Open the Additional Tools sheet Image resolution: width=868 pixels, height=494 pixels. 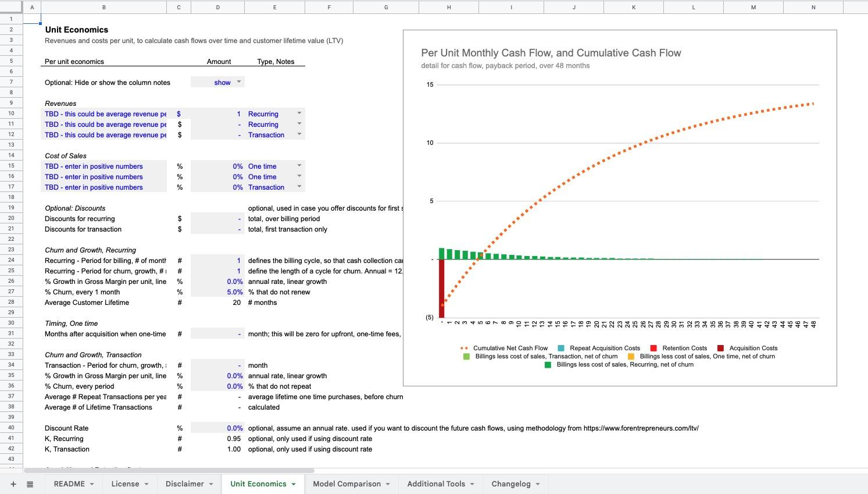435,484
